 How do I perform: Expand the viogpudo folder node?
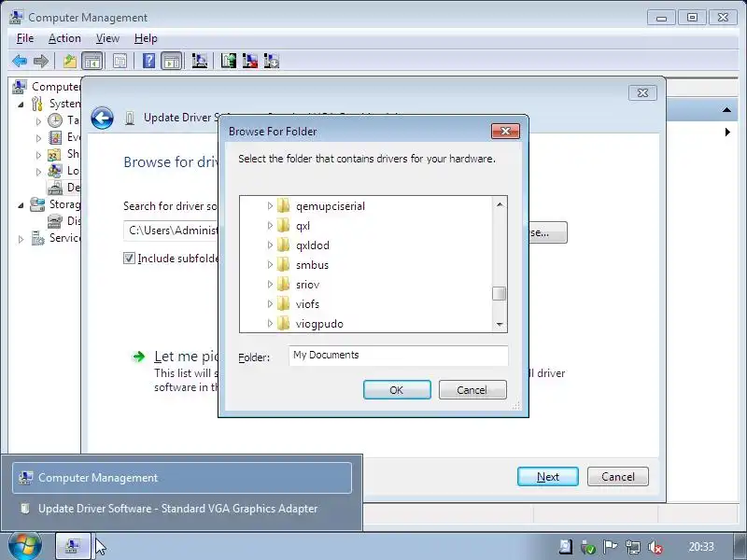point(270,323)
